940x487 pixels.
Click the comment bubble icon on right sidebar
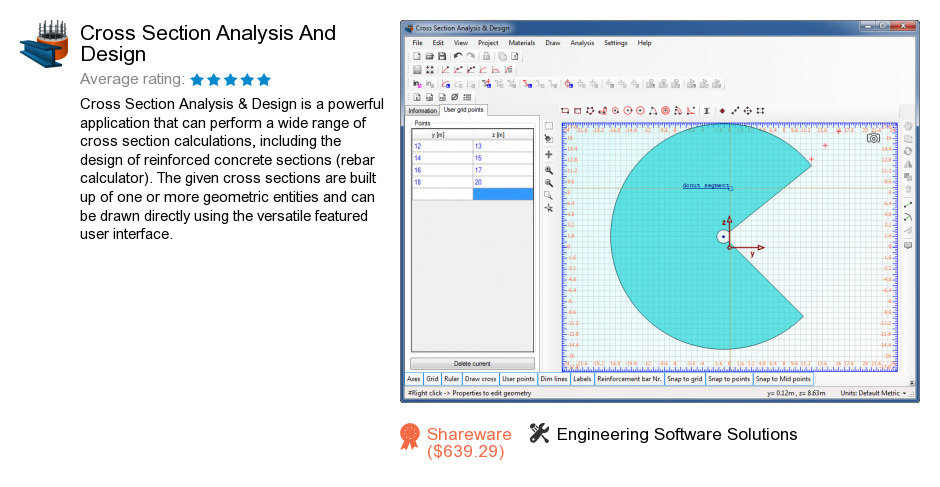(908, 246)
